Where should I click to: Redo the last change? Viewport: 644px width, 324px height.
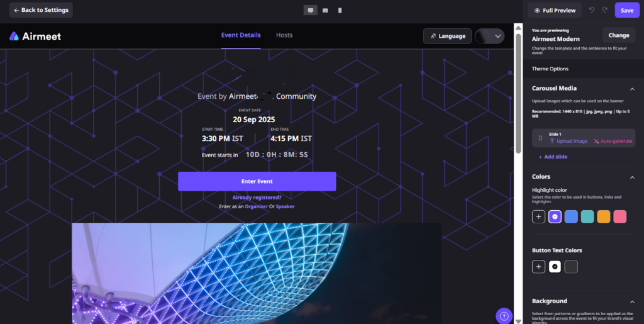tap(604, 10)
